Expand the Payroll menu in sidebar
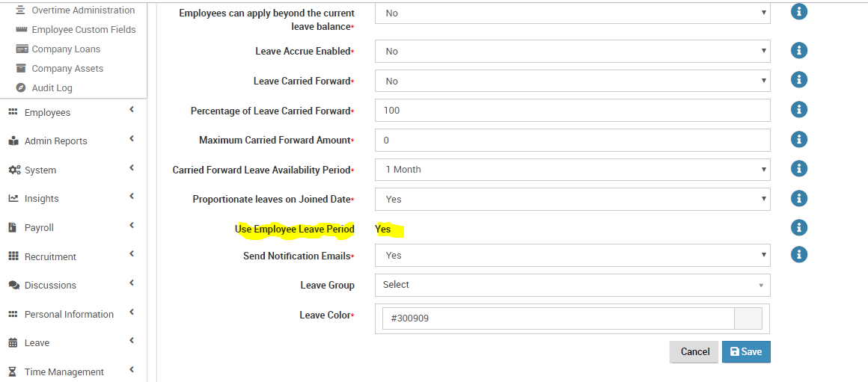 (x=72, y=227)
